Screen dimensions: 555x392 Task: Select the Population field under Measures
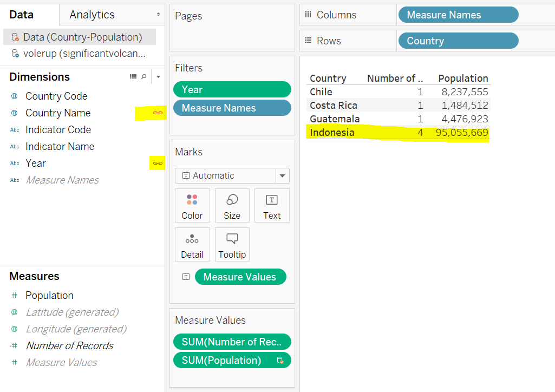point(49,295)
